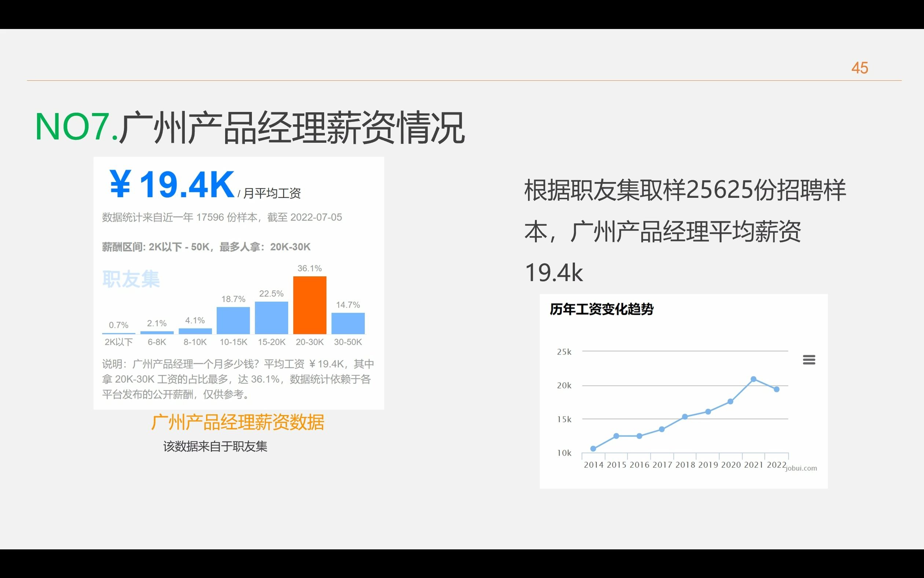Click the 2020 data point on the line

point(730,401)
